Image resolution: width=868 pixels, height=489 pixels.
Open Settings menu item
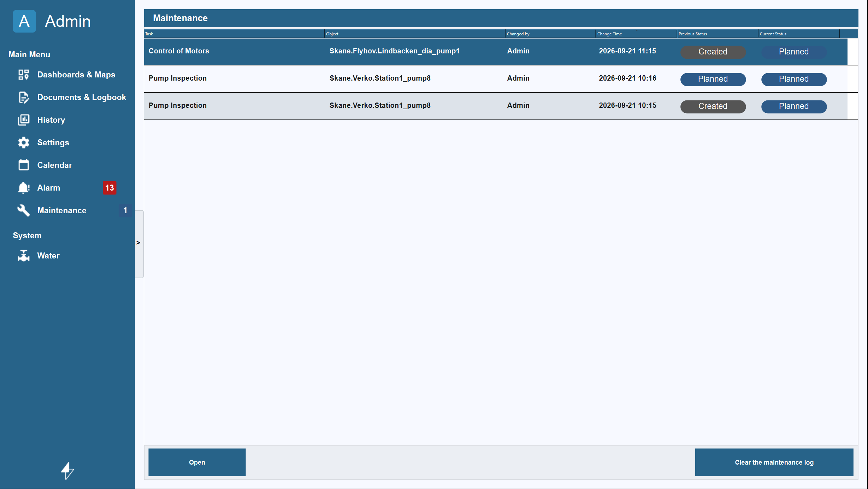coord(53,142)
